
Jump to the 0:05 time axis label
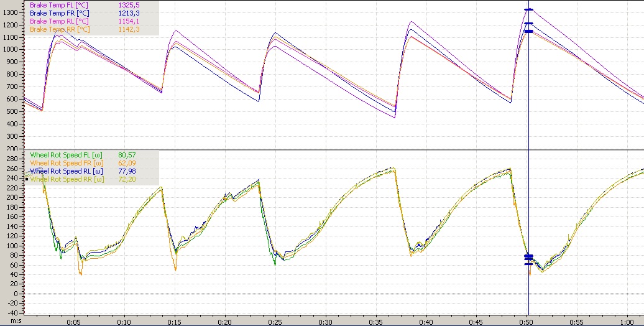(x=73, y=322)
